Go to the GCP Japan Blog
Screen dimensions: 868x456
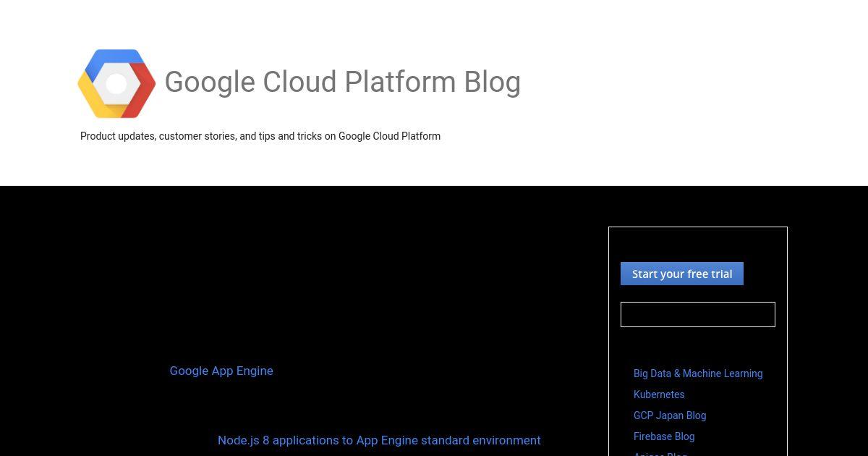tap(670, 415)
